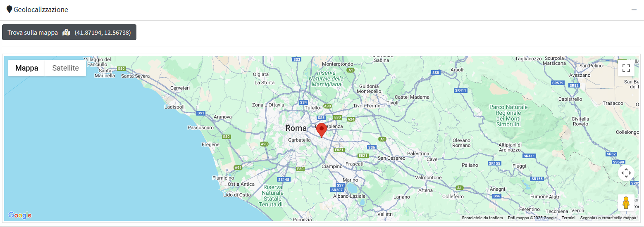Click the SS1 road shield

point(201,113)
